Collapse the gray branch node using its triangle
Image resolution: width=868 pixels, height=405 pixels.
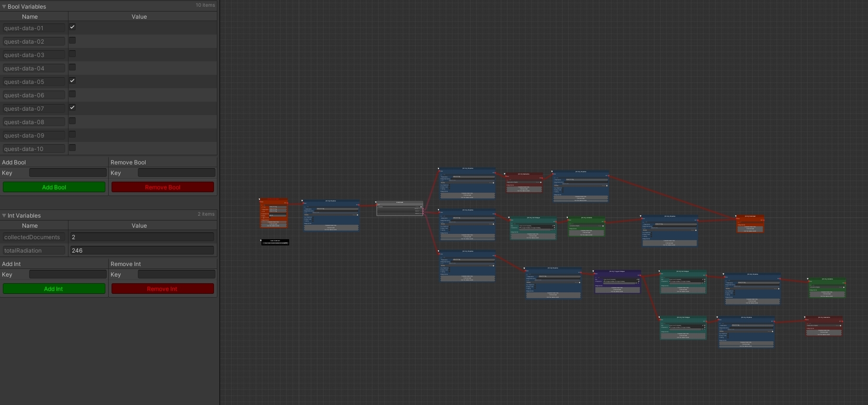377,202
